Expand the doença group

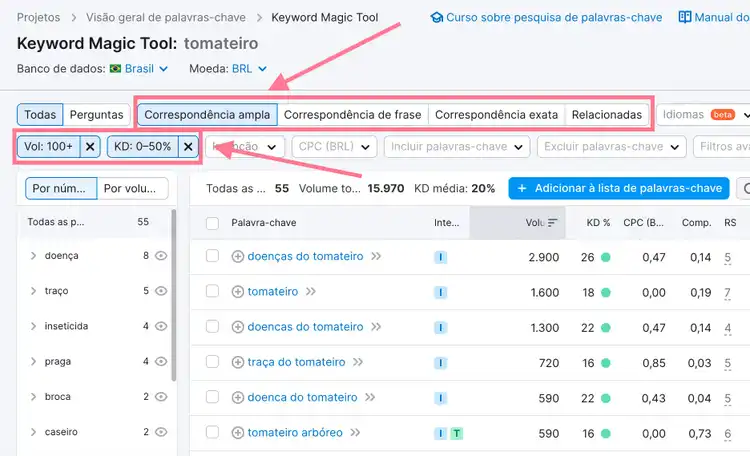(33, 256)
